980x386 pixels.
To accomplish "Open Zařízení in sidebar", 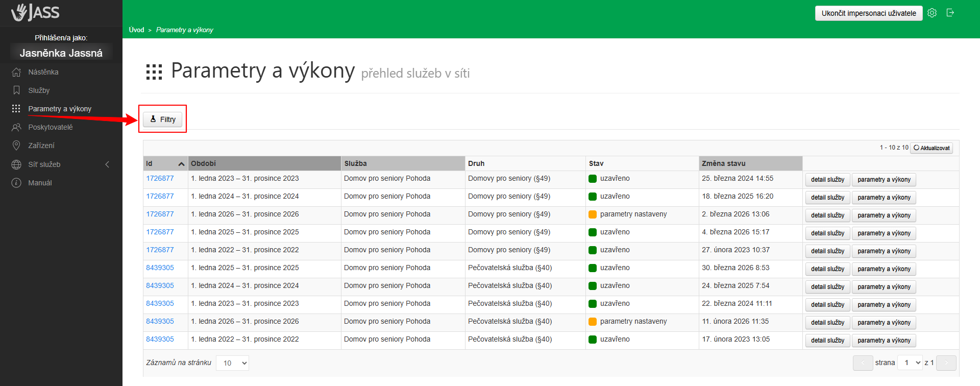I will pos(41,146).
